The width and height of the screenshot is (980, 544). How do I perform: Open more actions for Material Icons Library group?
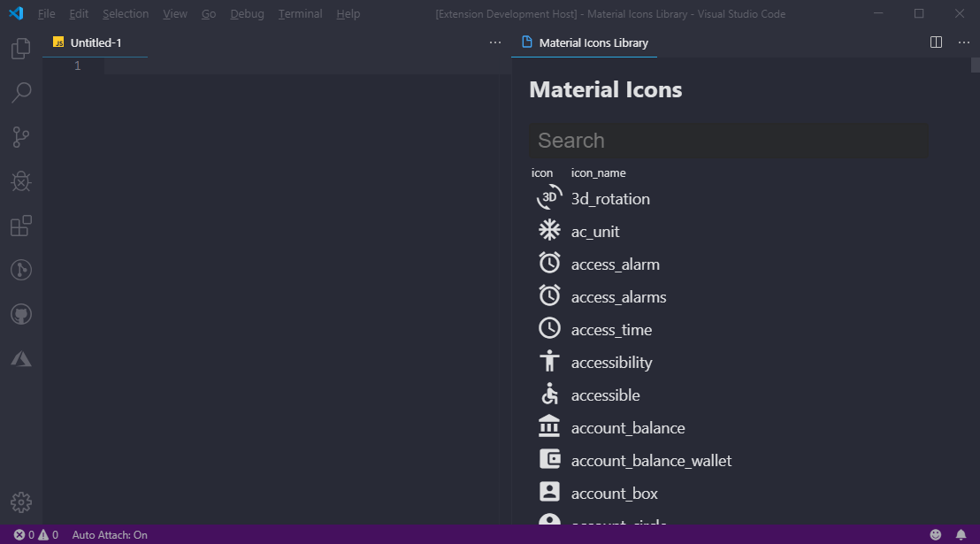tap(964, 42)
